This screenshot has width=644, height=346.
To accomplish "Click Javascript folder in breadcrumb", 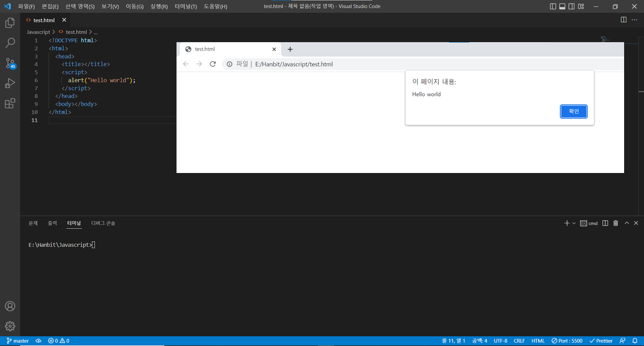I will coord(38,32).
